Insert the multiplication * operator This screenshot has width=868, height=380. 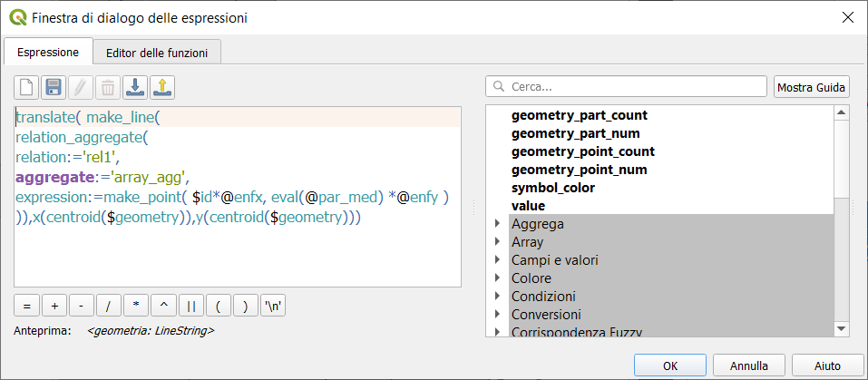pos(136,306)
